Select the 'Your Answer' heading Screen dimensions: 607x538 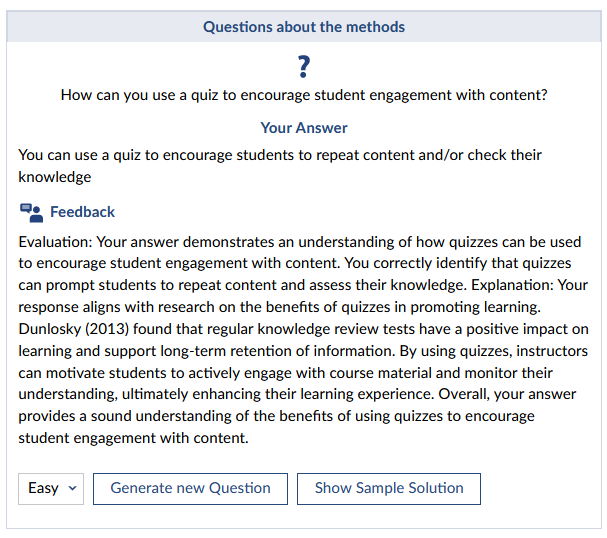(x=304, y=128)
